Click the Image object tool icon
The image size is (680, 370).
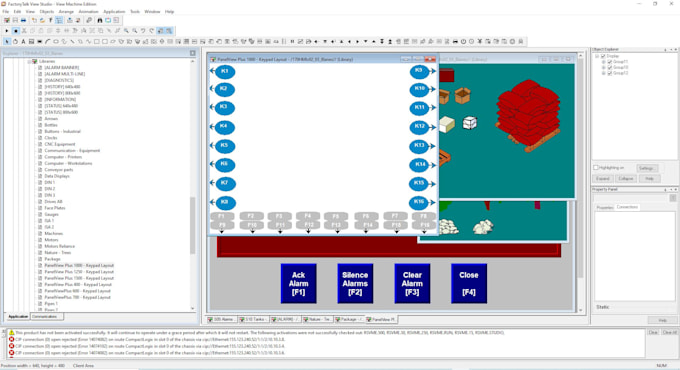tap(32, 42)
